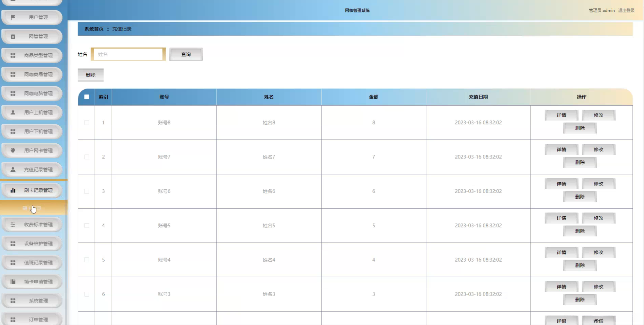644x325 pixels.
Task: Check the checkbox for row 账号6
Action: 87,191
